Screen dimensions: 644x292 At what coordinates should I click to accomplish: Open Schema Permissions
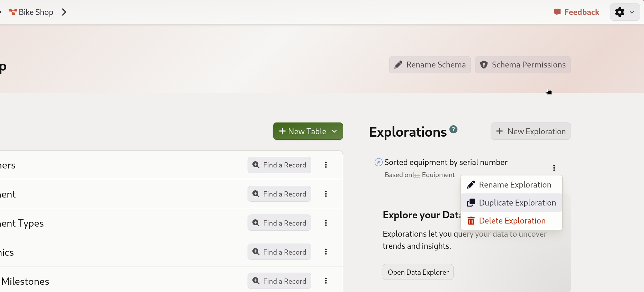tap(523, 65)
